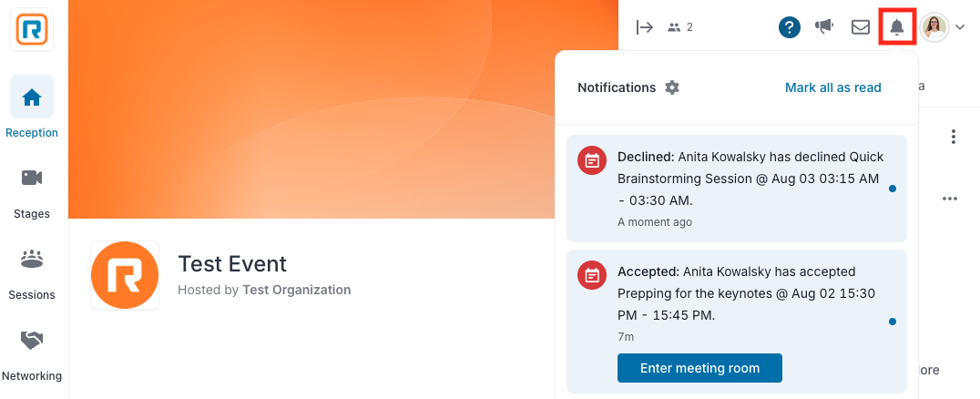Toggle unread dot on Declined notification
The width and height of the screenshot is (980, 399).
tap(893, 189)
